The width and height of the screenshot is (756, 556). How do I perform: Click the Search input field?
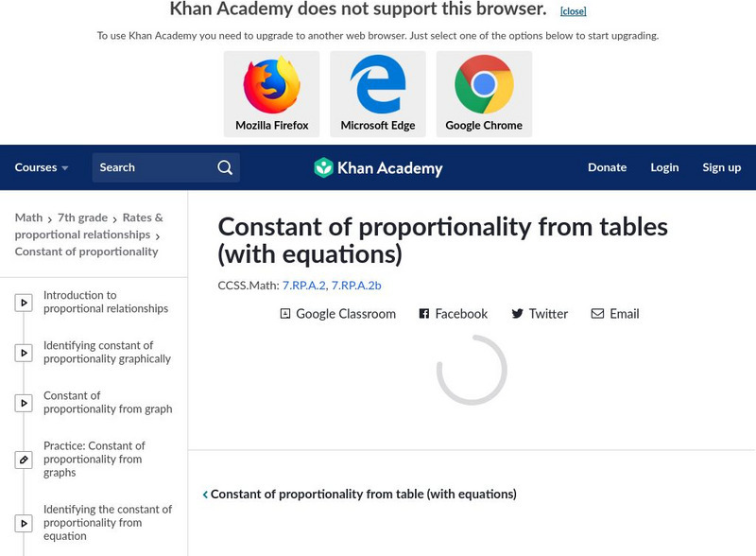pos(151,167)
